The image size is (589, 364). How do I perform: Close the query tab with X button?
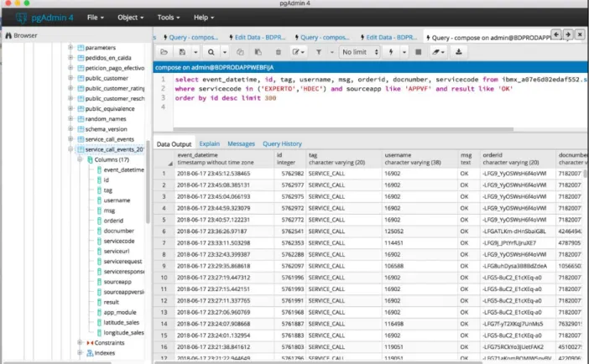[580, 34]
